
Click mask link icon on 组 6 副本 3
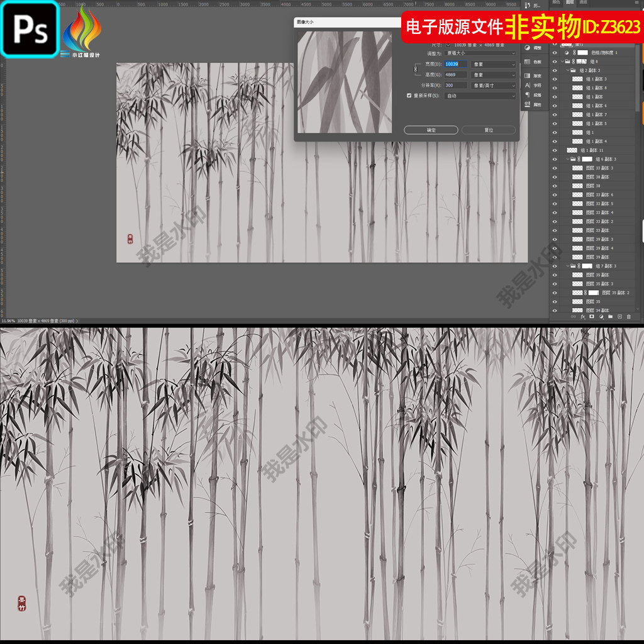coord(579,159)
